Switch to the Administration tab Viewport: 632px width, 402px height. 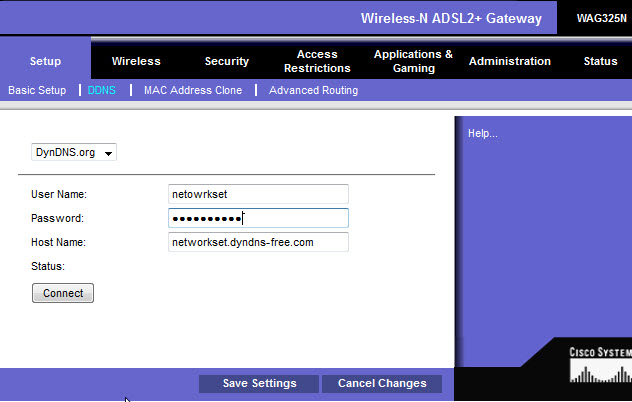510,61
